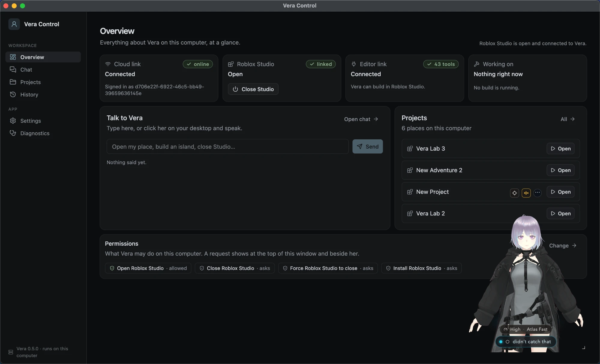
Task: Open Projects from the sidebar
Action: click(x=43, y=82)
